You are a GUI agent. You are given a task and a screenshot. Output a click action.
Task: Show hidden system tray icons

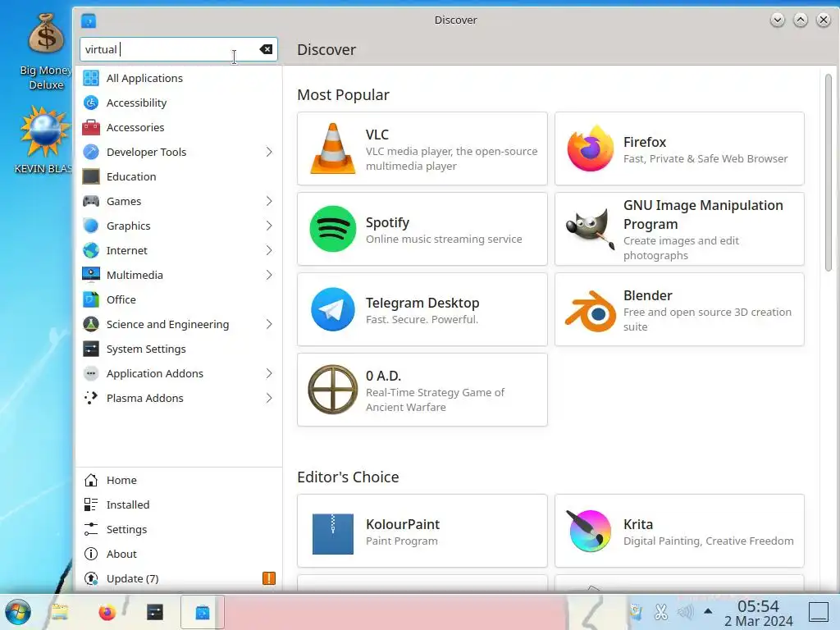coord(708,610)
